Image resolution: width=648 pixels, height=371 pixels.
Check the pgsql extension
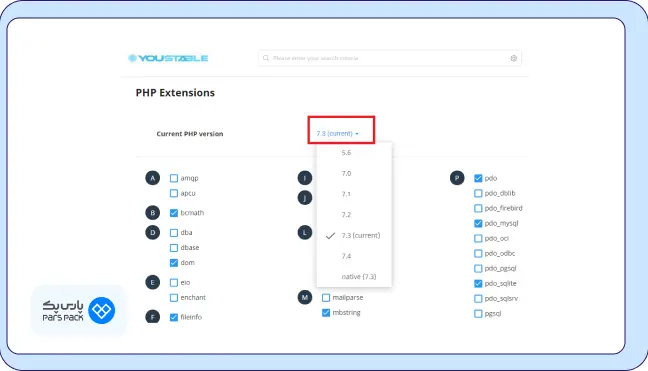point(478,314)
